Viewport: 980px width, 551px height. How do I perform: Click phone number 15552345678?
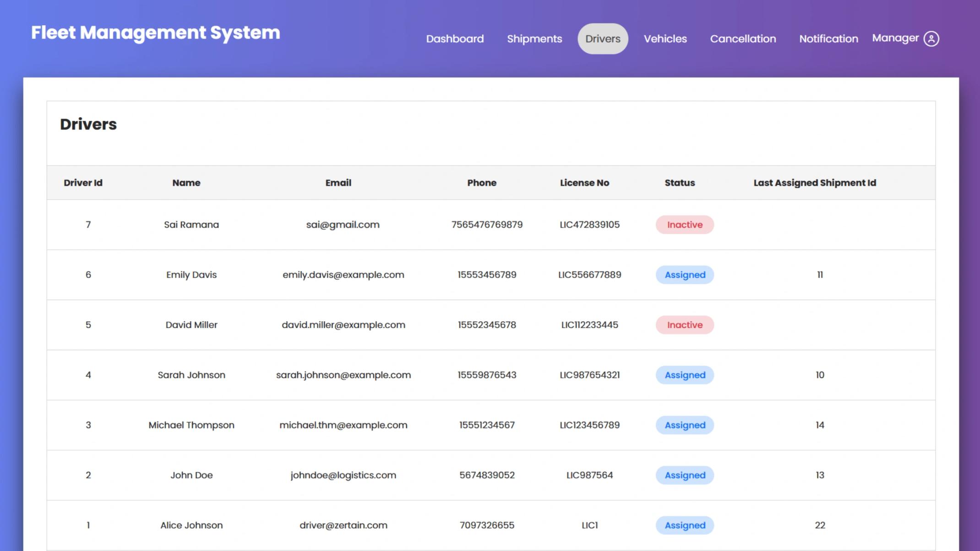point(487,325)
